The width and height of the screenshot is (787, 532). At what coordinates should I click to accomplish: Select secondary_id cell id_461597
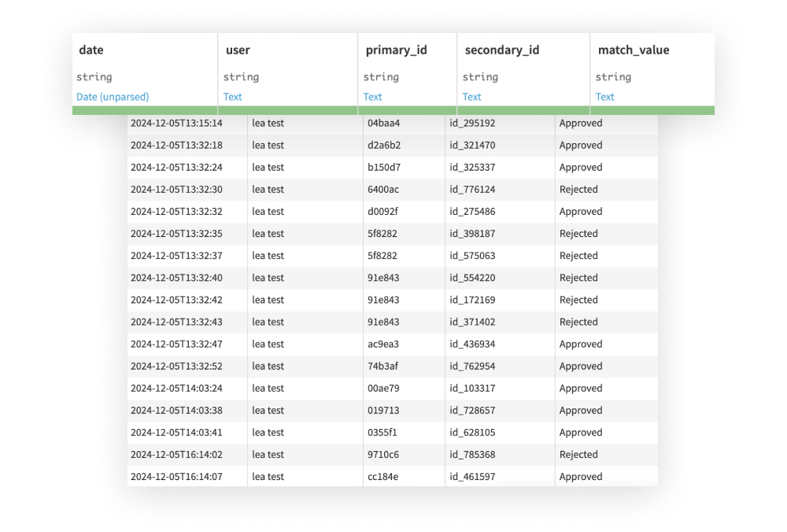(472, 477)
